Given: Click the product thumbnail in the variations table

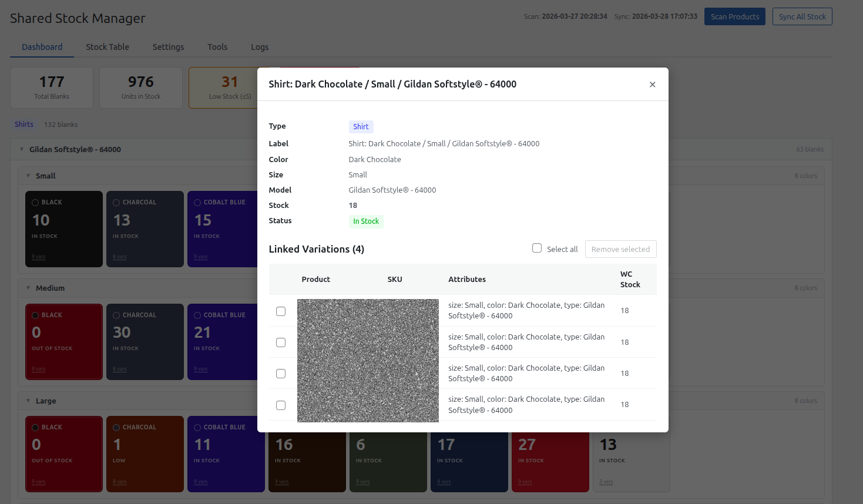Looking at the screenshot, I should click(x=368, y=360).
